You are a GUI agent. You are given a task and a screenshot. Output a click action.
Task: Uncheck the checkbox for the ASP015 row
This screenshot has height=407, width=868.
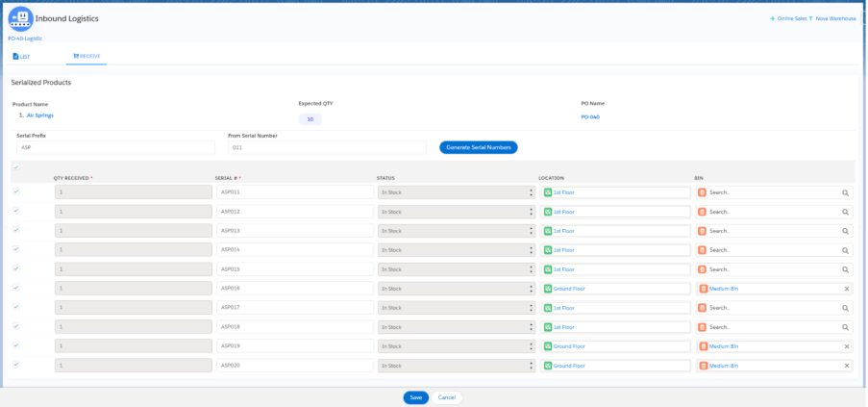[14, 268]
